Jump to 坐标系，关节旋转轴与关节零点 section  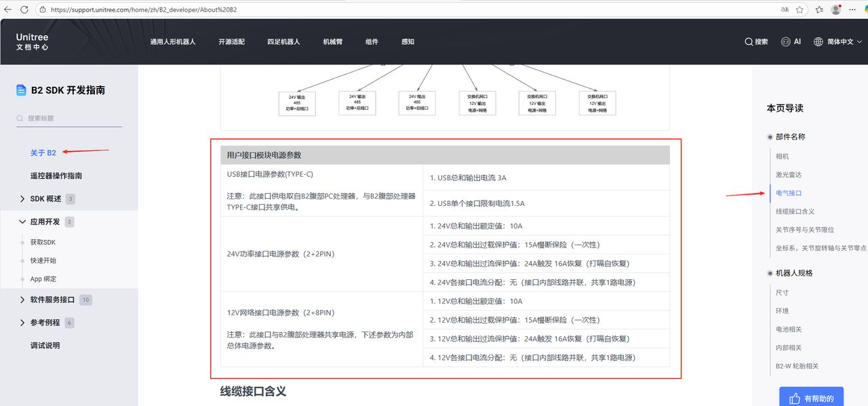821,248
